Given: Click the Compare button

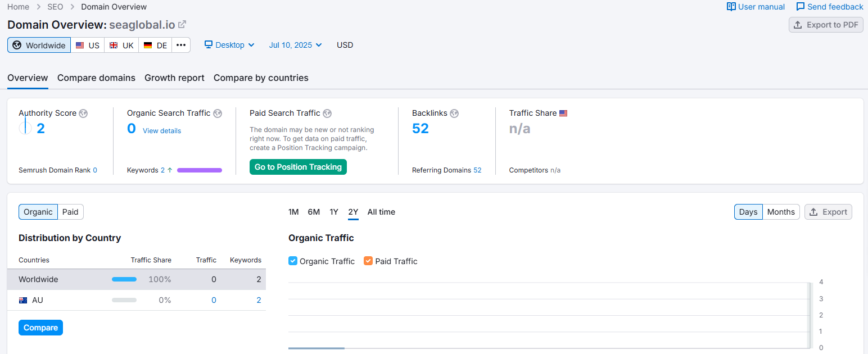Looking at the screenshot, I should click(x=40, y=328).
